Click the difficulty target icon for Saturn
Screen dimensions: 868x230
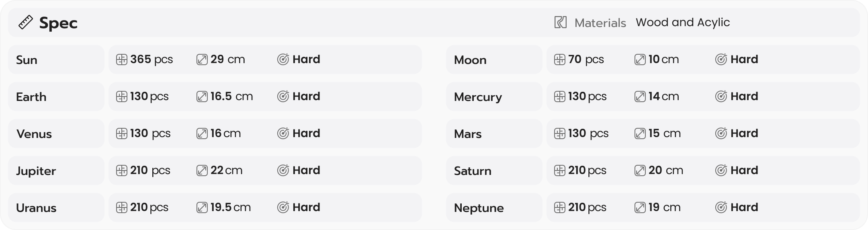click(721, 170)
